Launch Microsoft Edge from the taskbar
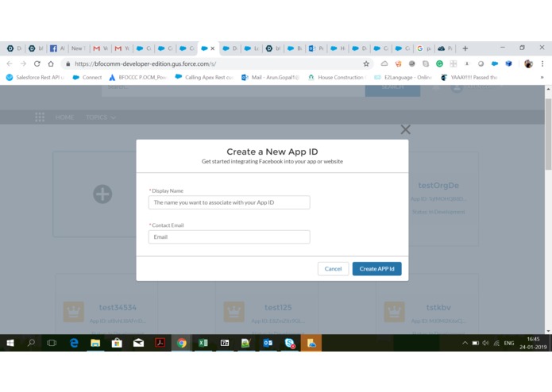The width and height of the screenshot is (552, 392). [74, 343]
